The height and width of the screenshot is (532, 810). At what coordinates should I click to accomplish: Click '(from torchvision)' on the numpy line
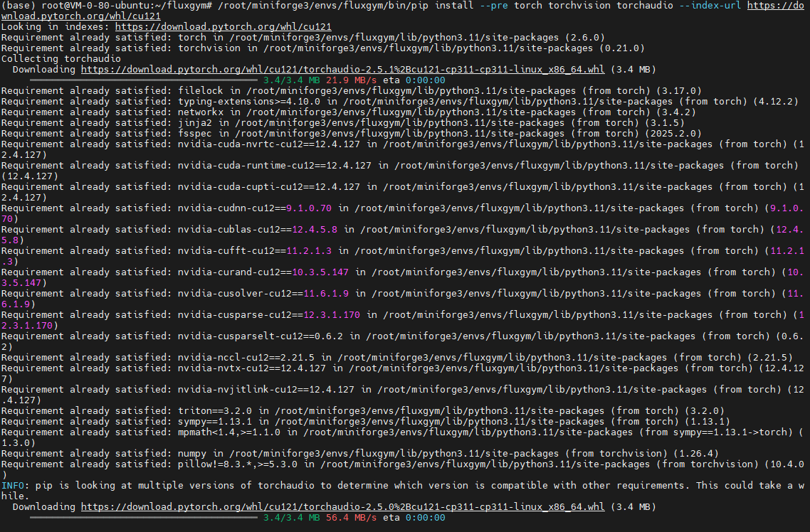[x=616, y=454]
